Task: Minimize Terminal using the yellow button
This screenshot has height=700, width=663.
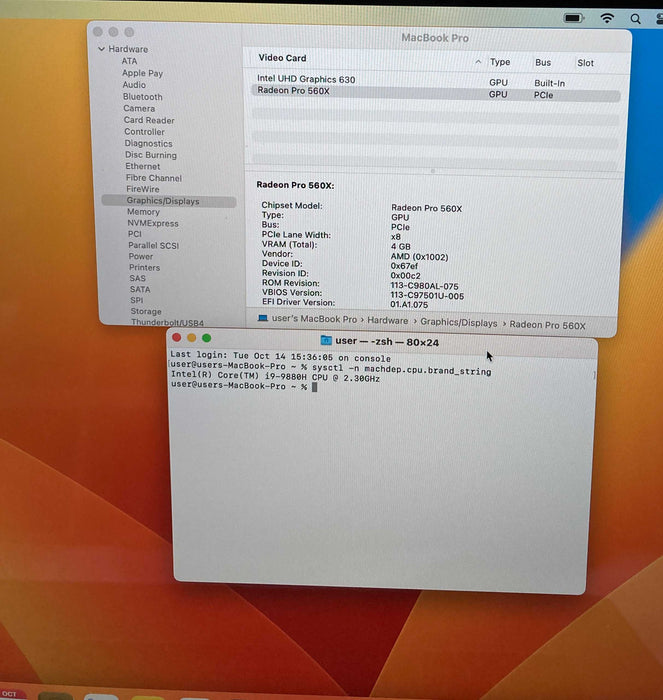Action: (192, 338)
